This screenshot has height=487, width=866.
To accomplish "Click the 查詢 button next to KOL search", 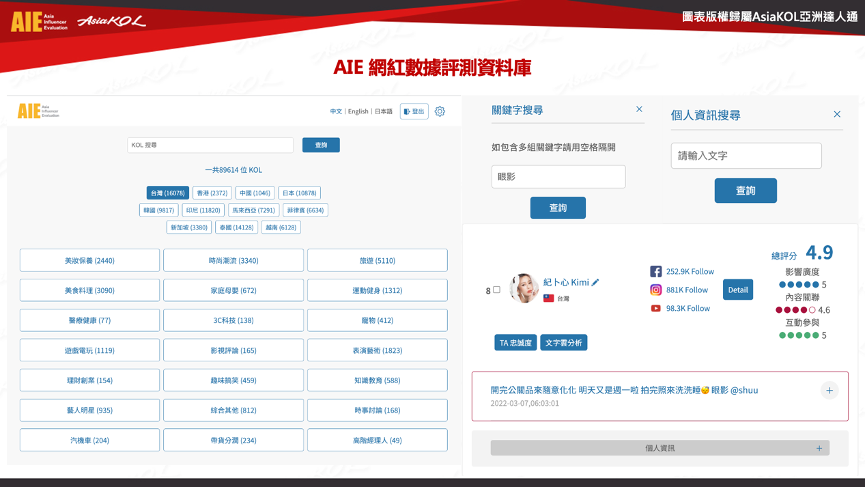I will point(321,145).
